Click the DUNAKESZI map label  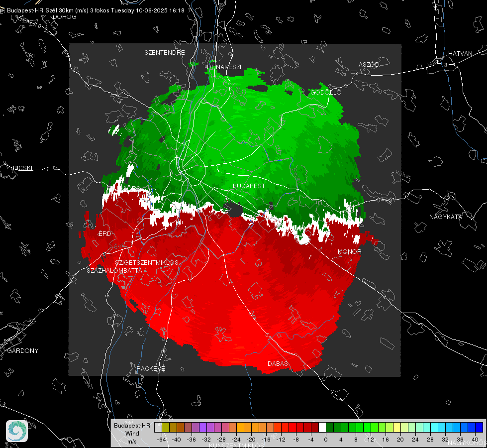pyautogui.click(x=224, y=67)
